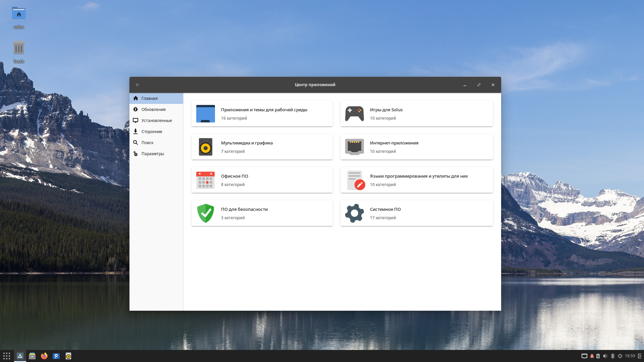Open Мультимедиа и графика section
This screenshot has height=362, width=644.
[261, 147]
